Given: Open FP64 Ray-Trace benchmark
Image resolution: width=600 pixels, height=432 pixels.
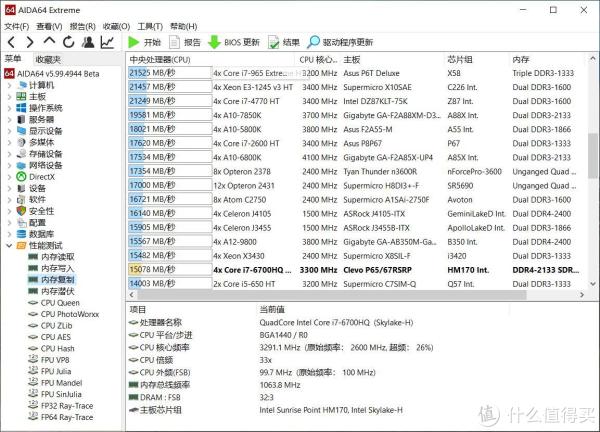Looking at the screenshot, I should pos(61,417).
